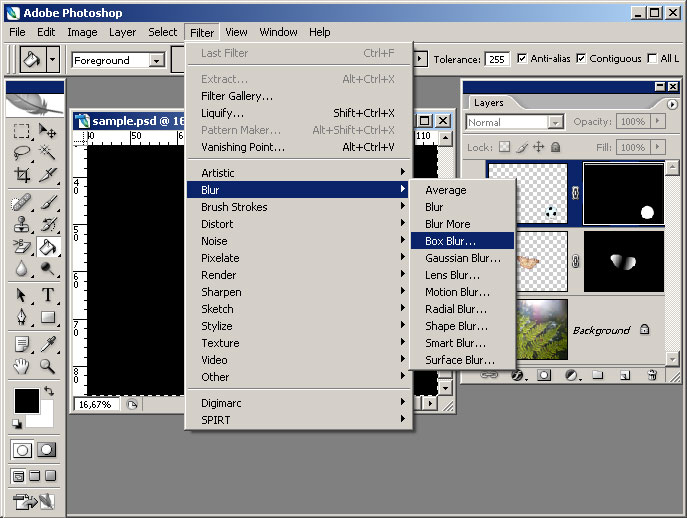This screenshot has width=687, height=518.
Task: Choose Box Blur from Blur submenu
Action: [x=462, y=241]
